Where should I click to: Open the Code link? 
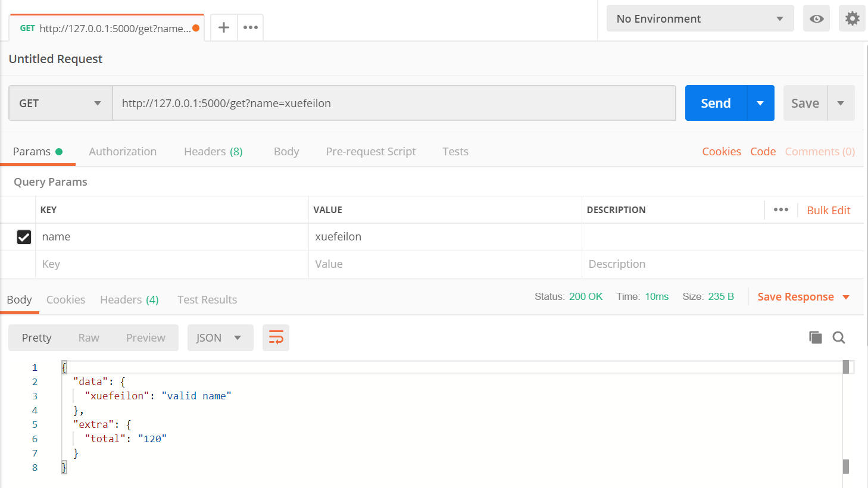click(763, 151)
